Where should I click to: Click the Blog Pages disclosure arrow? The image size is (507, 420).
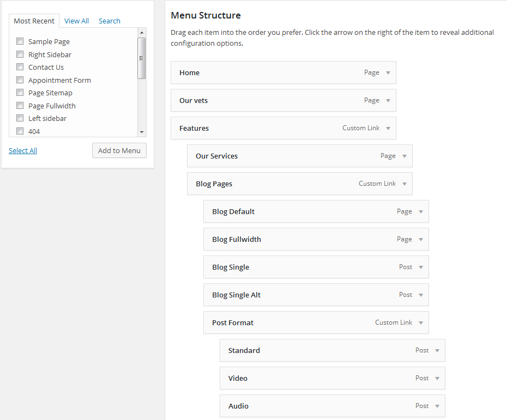pyautogui.click(x=405, y=184)
